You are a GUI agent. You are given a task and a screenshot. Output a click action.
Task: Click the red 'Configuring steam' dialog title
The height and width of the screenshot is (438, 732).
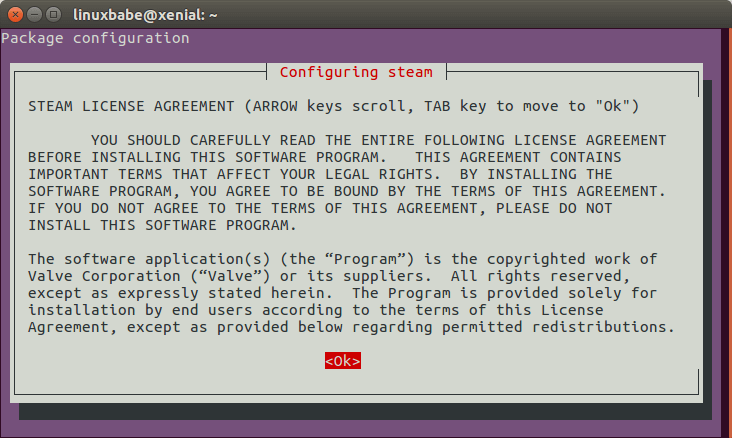point(356,72)
